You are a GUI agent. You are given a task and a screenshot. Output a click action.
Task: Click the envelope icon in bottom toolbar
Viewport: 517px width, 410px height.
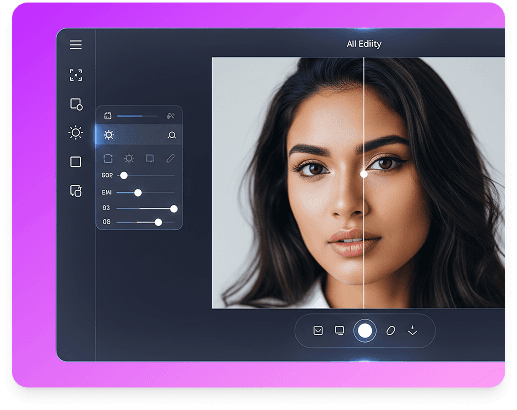pos(318,331)
